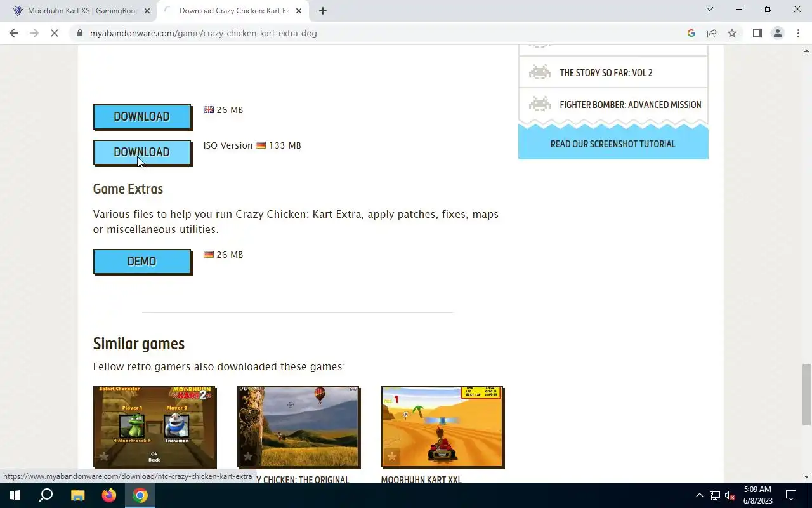Image resolution: width=812 pixels, height=508 pixels.
Task: Favorite Crazy Chicken: The Original star
Action: pos(248,456)
